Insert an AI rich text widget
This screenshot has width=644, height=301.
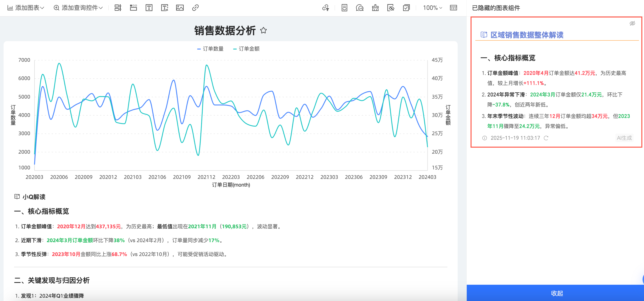click(165, 8)
